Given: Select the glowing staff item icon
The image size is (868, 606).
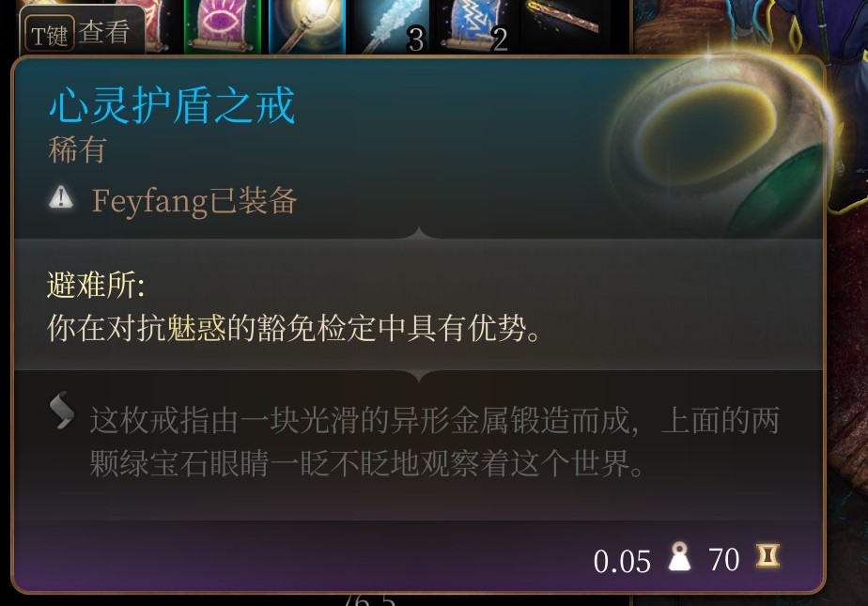Looking at the screenshot, I should (x=307, y=26).
